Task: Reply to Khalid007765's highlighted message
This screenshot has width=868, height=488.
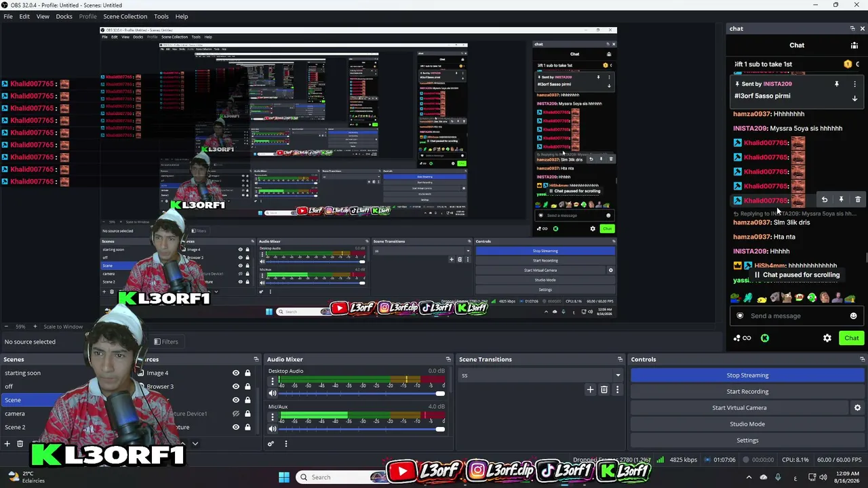Action: tap(825, 200)
